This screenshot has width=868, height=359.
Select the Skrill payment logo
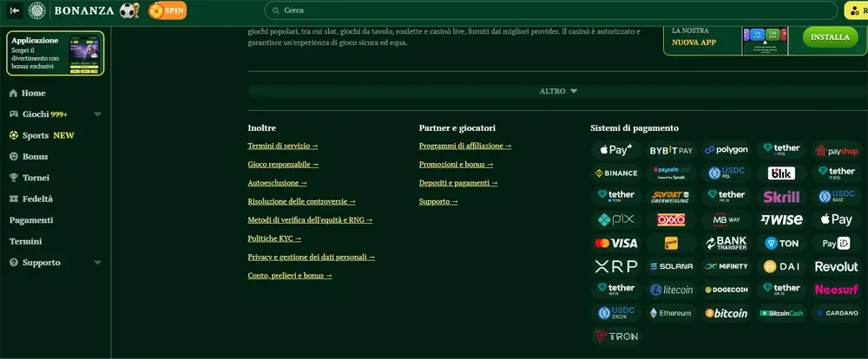(x=782, y=196)
